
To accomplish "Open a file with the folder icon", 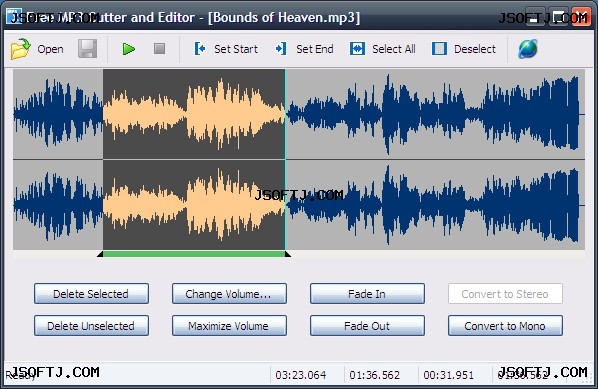I will [21, 49].
